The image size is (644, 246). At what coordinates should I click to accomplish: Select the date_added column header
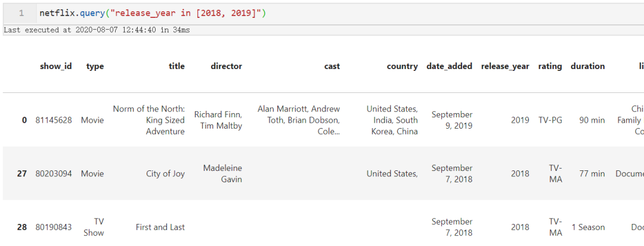(x=449, y=66)
